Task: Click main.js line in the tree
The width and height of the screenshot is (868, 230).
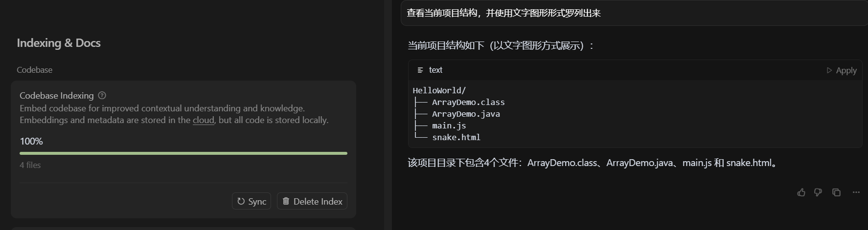Action: tap(449, 125)
